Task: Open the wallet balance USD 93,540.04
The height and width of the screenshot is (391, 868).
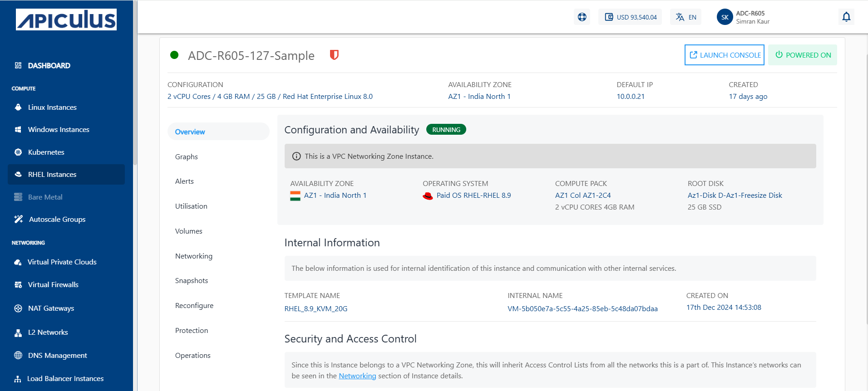Action: coord(630,17)
